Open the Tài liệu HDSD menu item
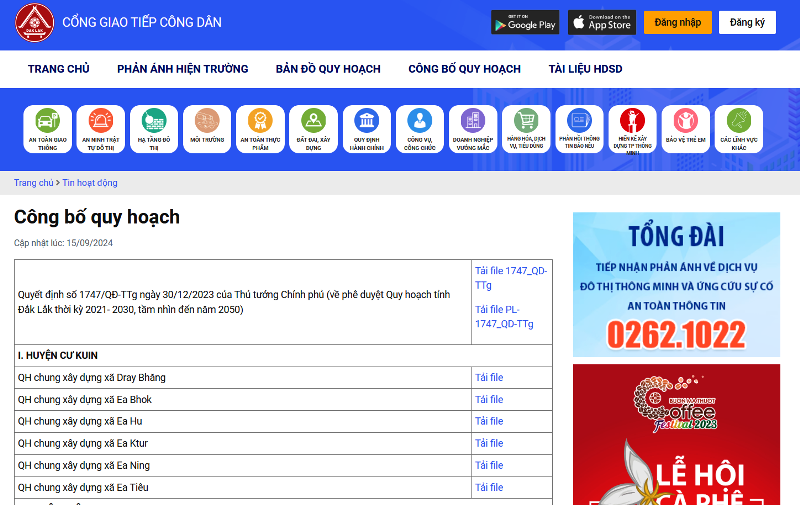Image resolution: width=800 pixels, height=505 pixels. click(x=585, y=69)
